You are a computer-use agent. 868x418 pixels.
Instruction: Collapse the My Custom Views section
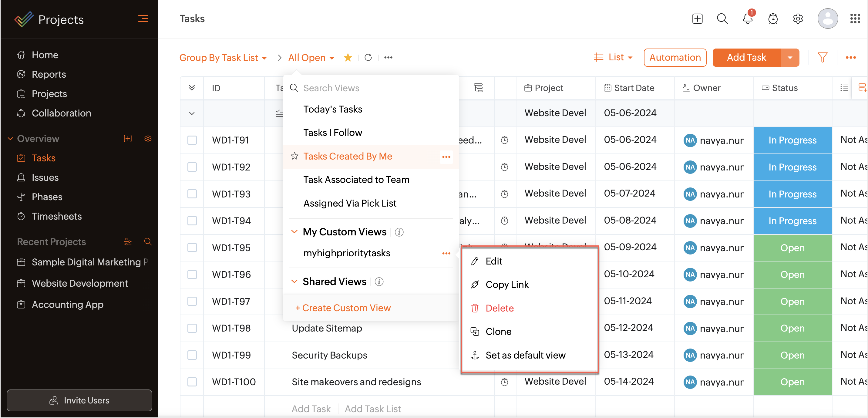pos(294,232)
